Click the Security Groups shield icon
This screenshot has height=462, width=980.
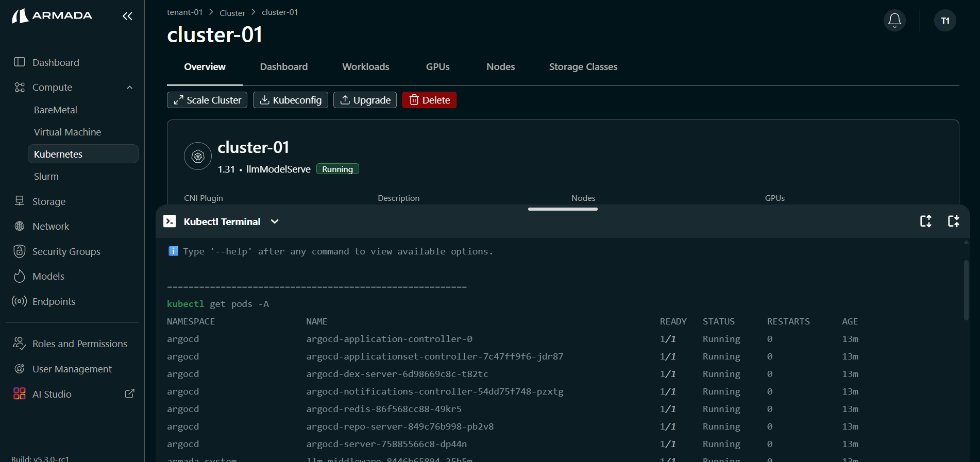20,251
